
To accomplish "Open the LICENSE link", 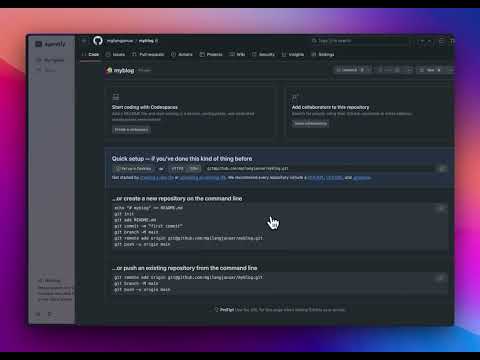I will [334, 178].
